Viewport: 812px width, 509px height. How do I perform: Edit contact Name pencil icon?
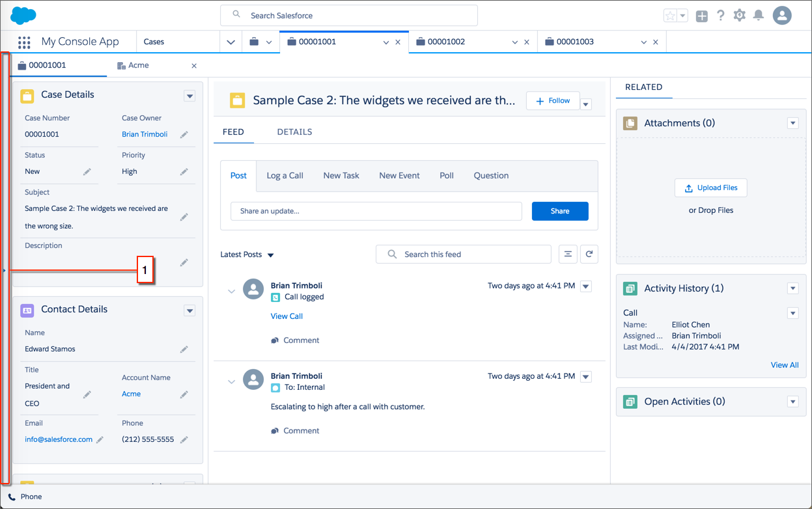coord(184,350)
